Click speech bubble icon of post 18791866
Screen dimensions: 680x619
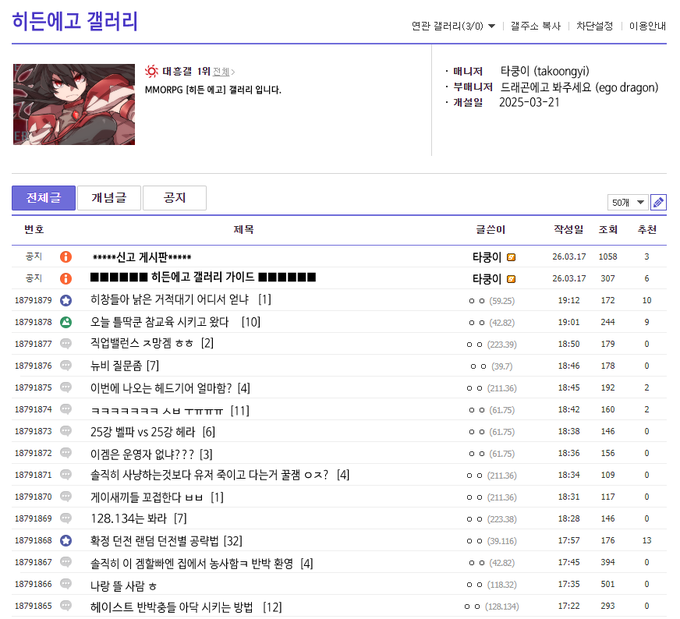65,584
